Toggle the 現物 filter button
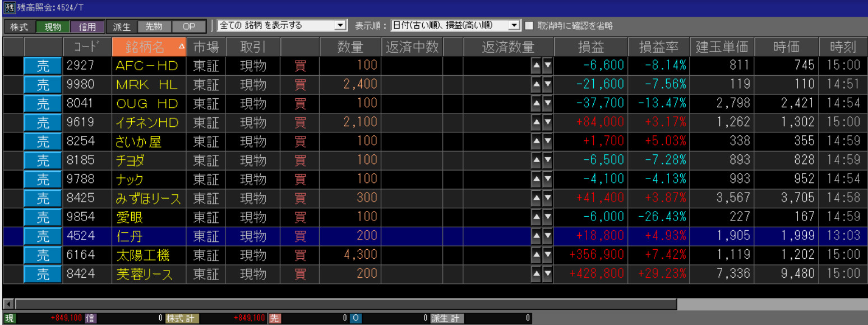This screenshot has width=868, height=325. [53, 26]
